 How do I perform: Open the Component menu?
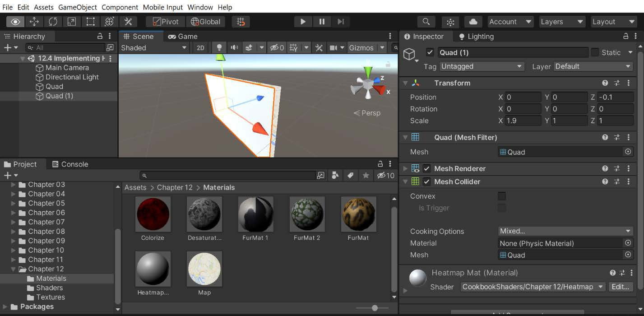120,7
